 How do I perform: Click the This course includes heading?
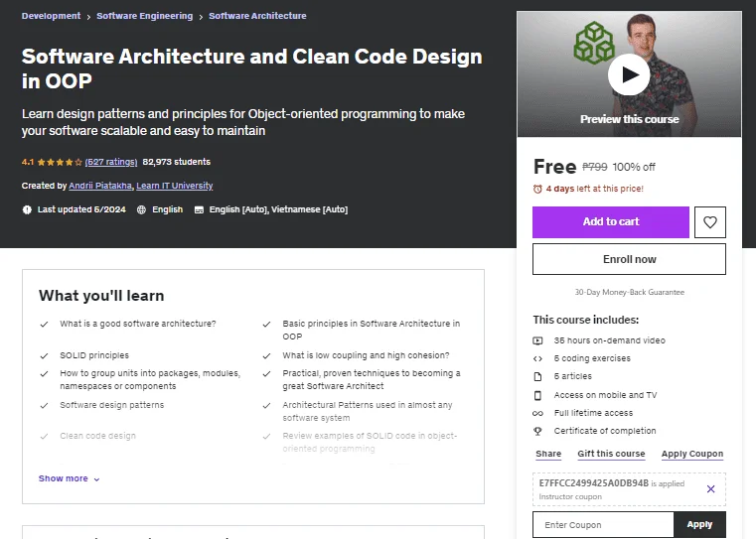(x=586, y=320)
